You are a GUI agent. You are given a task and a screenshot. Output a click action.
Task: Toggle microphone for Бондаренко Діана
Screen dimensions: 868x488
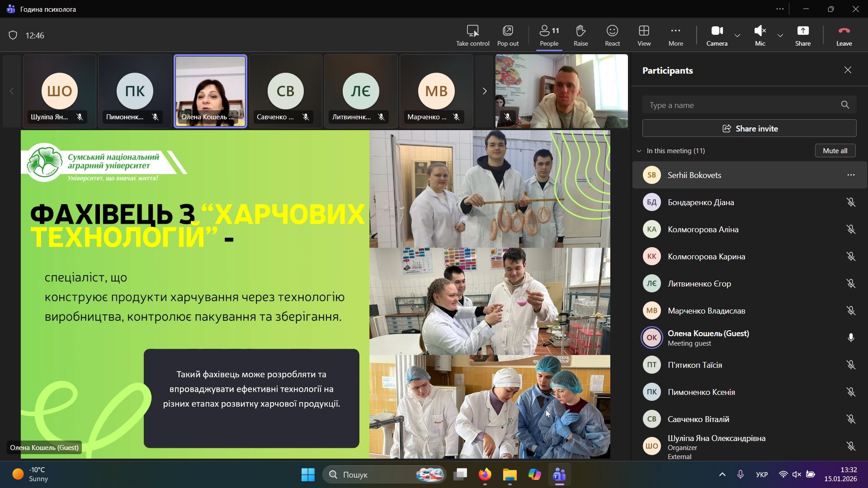click(851, 202)
